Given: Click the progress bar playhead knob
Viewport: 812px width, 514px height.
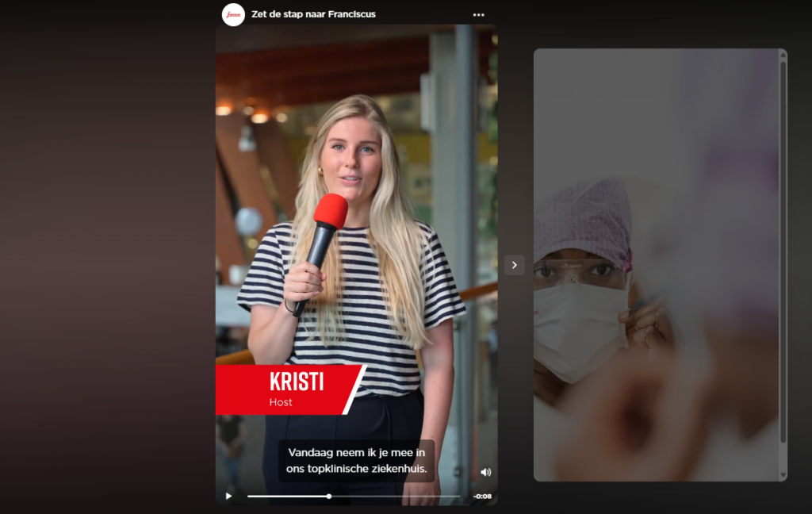Looking at the screenshot, I should [x=329, y=497].
